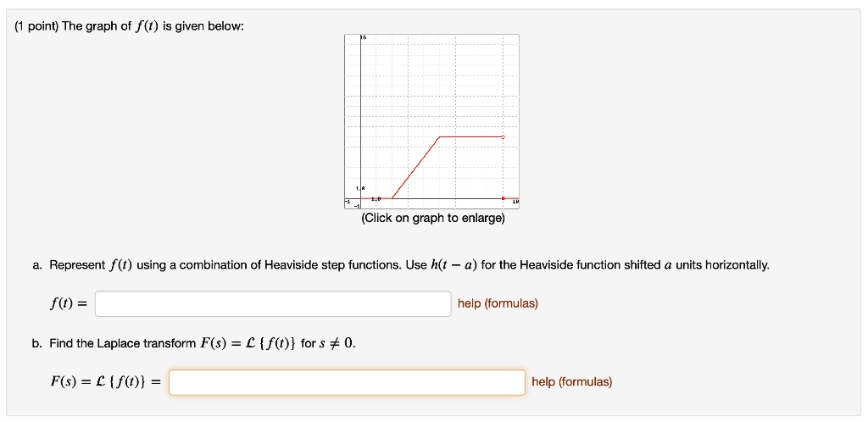Click the flat red segment at the graph origin
Viewport: 868px width, 422px height.
[x=376, y=198]
